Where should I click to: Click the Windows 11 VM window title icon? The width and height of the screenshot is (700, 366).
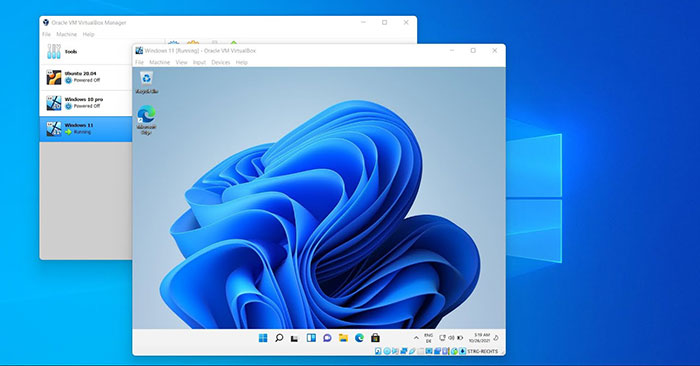click(139, 50)
